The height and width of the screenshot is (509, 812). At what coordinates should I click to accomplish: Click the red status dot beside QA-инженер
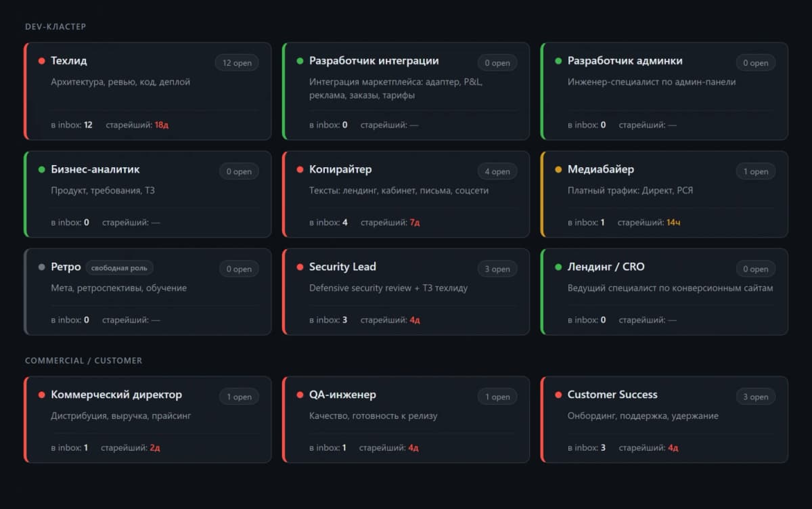click(300, 395)
